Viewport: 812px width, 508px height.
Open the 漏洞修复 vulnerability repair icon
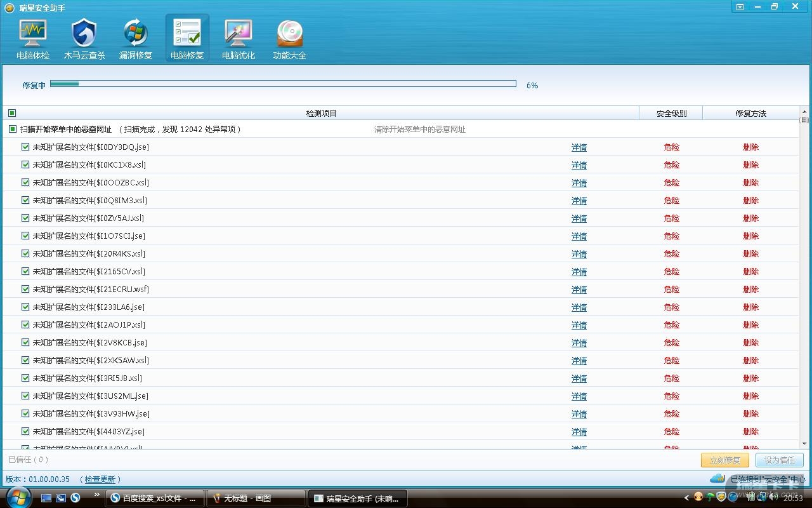[x=136, y=39]
